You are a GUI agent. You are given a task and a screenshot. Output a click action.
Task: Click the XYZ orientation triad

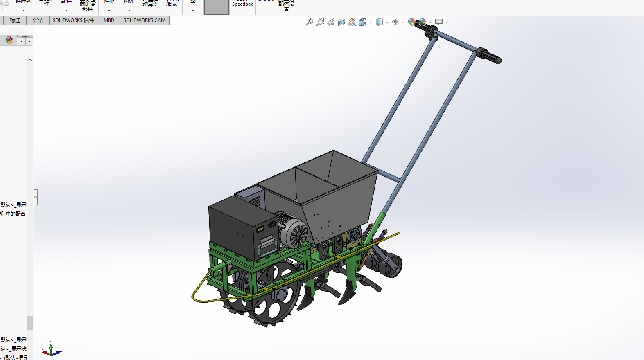pos(51,349)
